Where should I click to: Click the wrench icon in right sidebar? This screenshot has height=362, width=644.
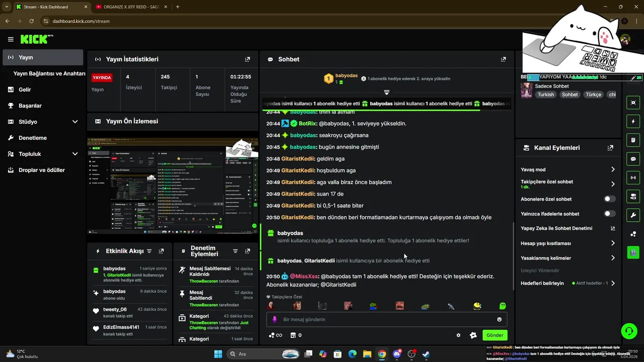[x=633, y=215]
